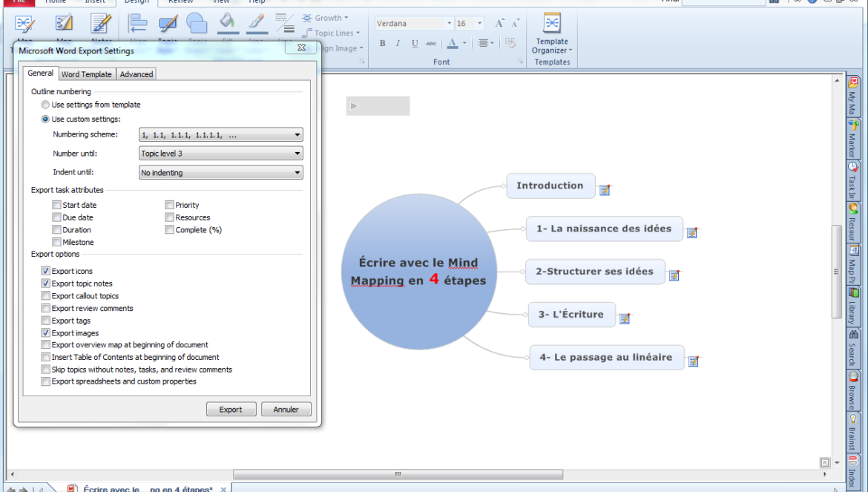Select Use settings from template radio
868x492 pixels.
(x=46, y=105)
